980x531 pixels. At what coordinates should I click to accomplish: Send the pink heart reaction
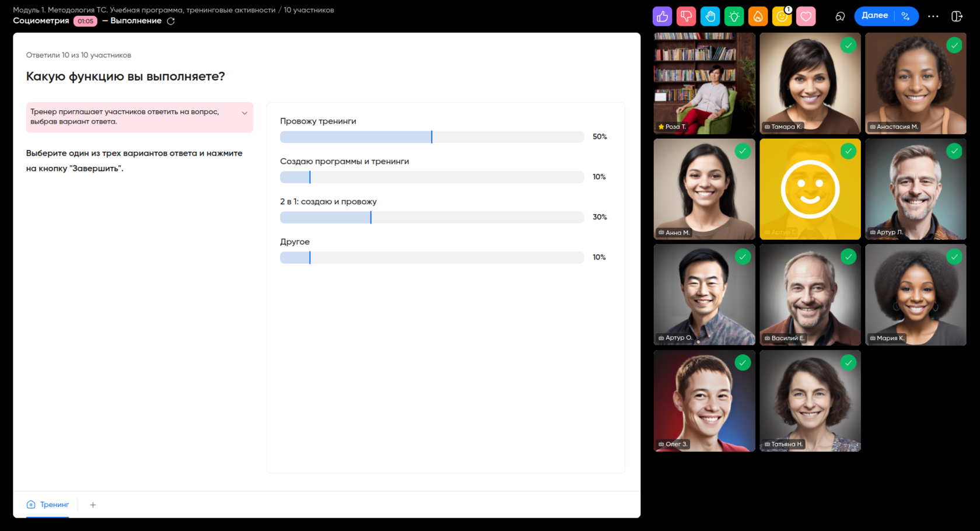(x=806, y=16)
